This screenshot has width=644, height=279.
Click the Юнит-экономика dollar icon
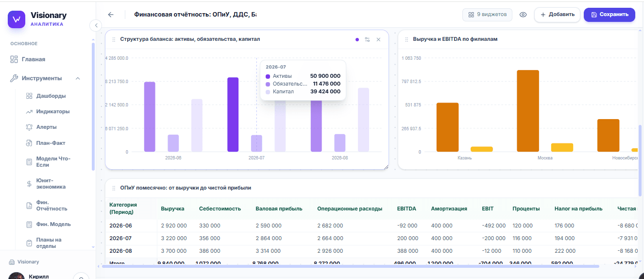click(29, 184)
